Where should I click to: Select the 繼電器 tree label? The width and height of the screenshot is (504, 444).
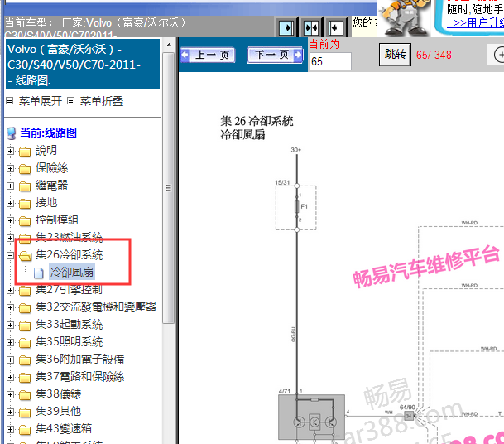(52, 185)
